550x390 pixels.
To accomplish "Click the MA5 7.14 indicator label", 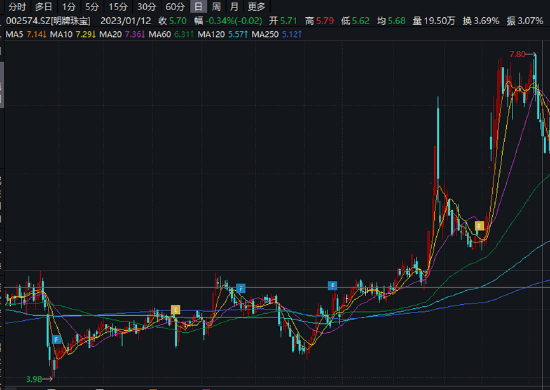I will tap(26, 34).
